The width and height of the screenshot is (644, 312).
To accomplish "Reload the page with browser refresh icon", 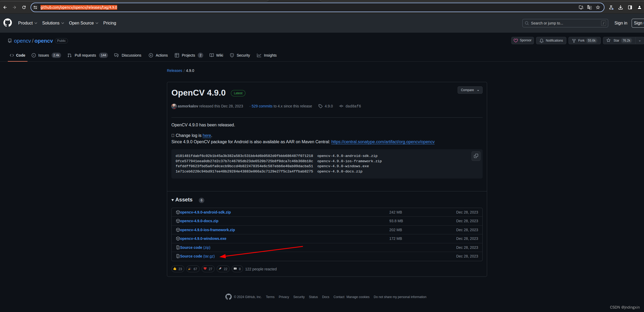I will tap(24, 7).
